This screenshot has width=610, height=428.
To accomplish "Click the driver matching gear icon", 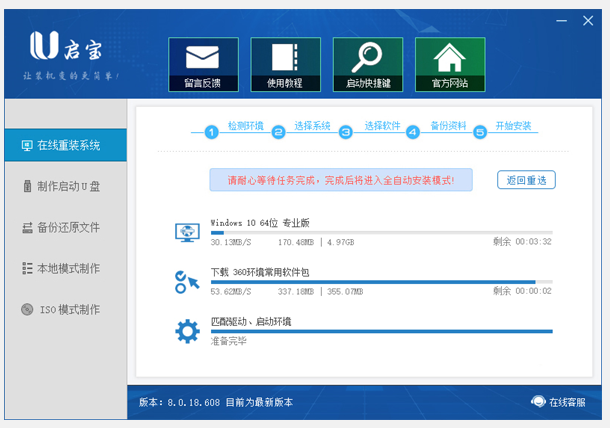I will point(187,331).
